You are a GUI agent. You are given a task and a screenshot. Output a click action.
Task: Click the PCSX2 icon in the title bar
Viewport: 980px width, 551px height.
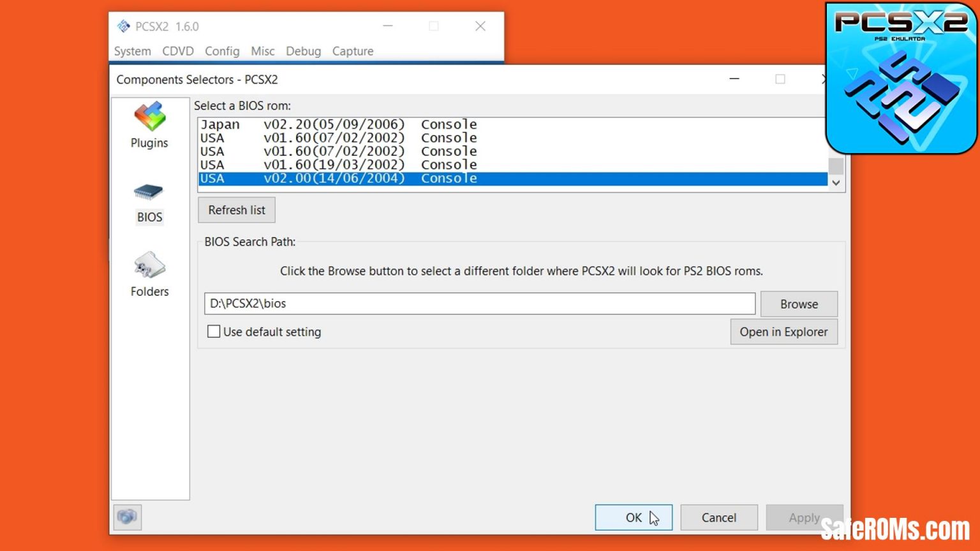pos(122,26)
